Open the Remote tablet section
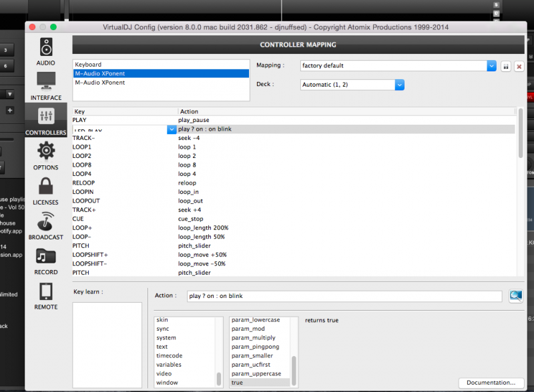Screen dimensions: 534x392 point(46,296)
